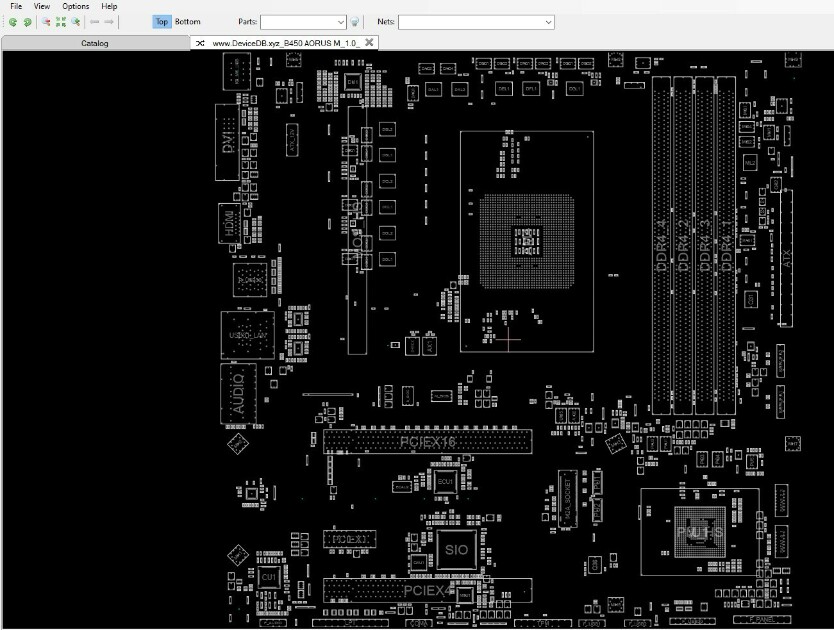The height and width of the screenshot is (630, 834).
Task: Click the light bulb highlight icon
Action: coord(355,22)
